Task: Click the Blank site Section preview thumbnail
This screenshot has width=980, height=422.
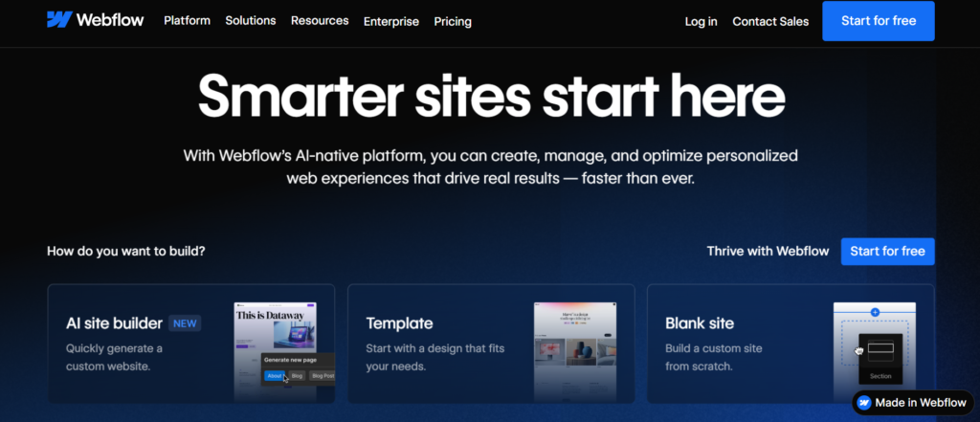Action: pyautogui.click(x=875, y=351)
